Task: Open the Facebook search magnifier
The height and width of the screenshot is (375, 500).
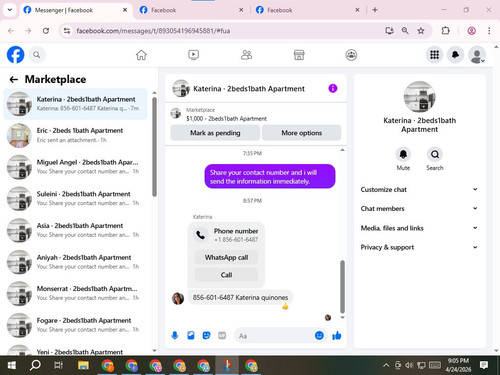Action: click(x=37, y=55)
